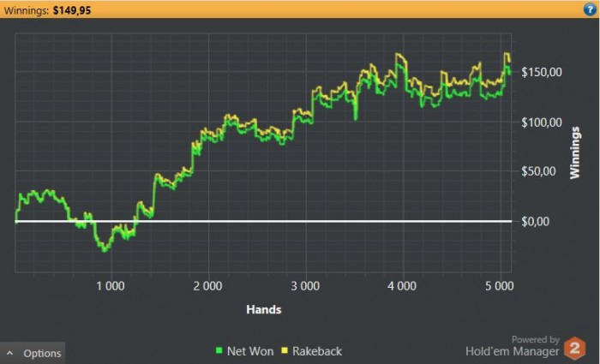This screenshot has height=364, width=600.
Task: Click the 4 000 hands axis label
Action: click(x=402, y=286)
